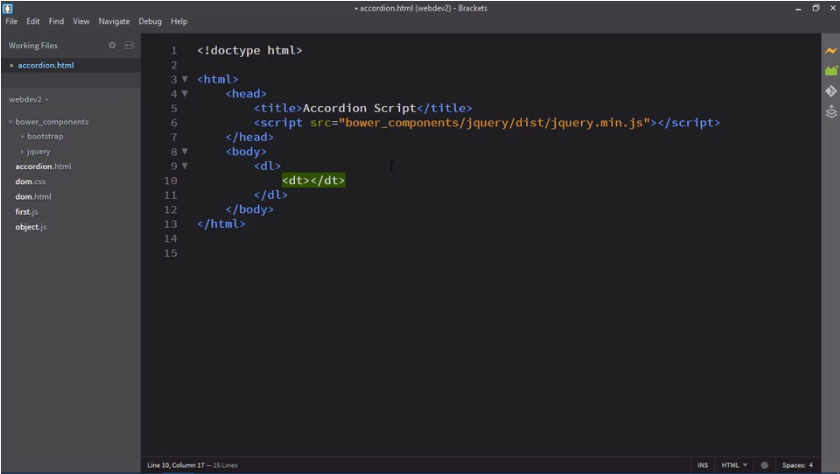Open the Help menu
Image resolution: width=840 pixels, height=474 pixels.
click(179, 21)
